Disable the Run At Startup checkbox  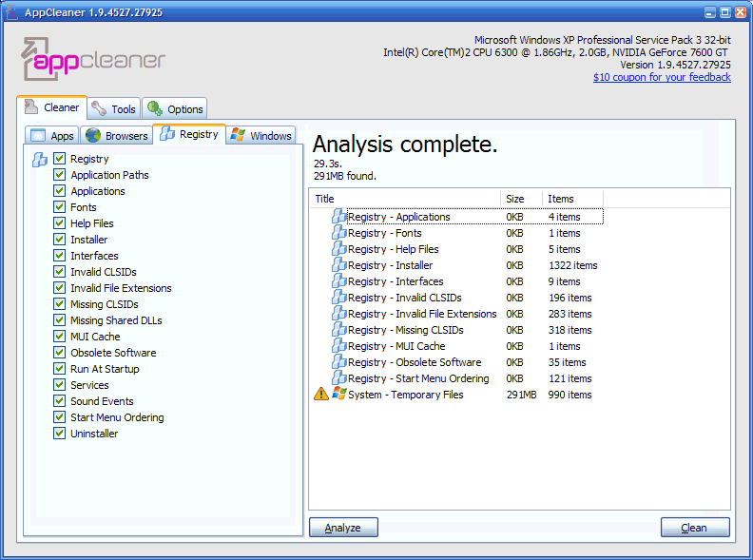tap(60, 369)
